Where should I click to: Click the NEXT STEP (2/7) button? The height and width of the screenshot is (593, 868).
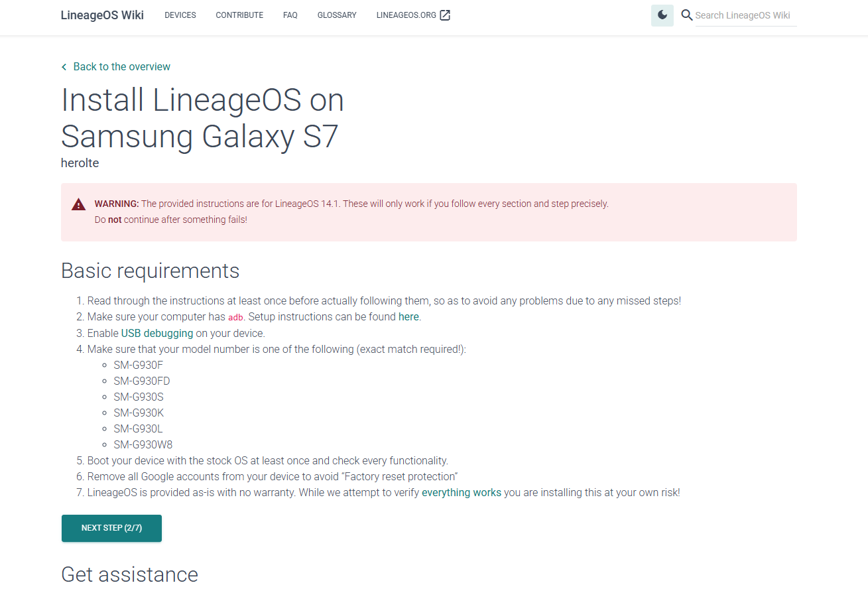(x=111, y=528)
